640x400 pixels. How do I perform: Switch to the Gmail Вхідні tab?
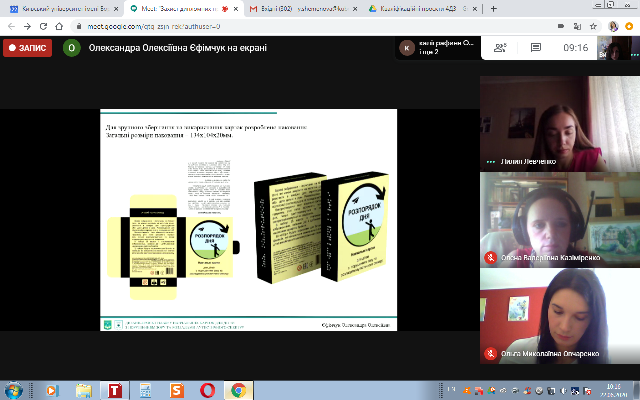(303, 9)
